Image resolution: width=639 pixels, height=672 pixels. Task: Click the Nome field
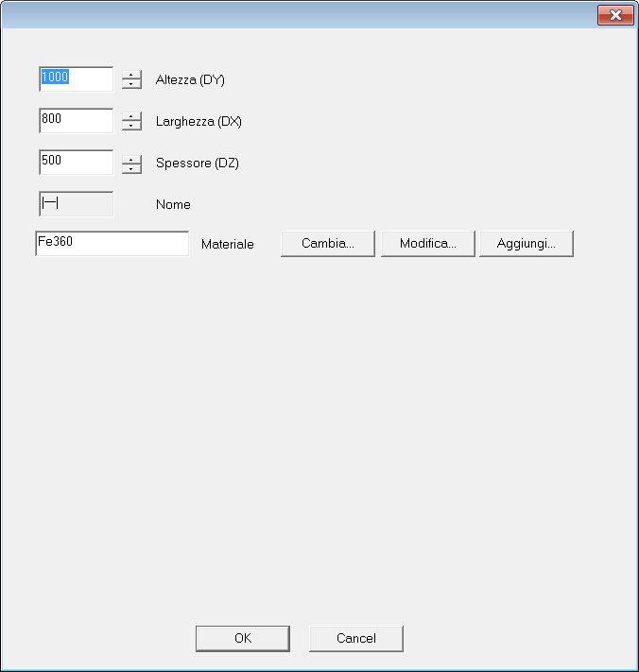click(x=77, y=203)
